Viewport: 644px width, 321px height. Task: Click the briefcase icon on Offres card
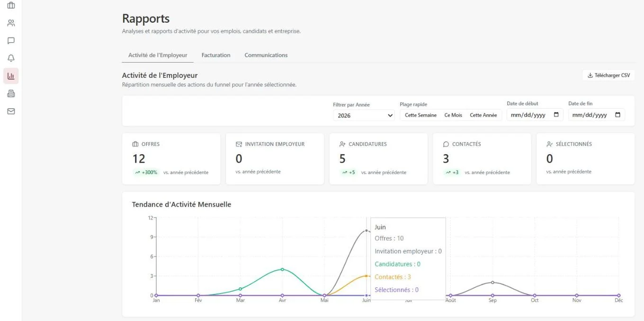coord(135,144)
